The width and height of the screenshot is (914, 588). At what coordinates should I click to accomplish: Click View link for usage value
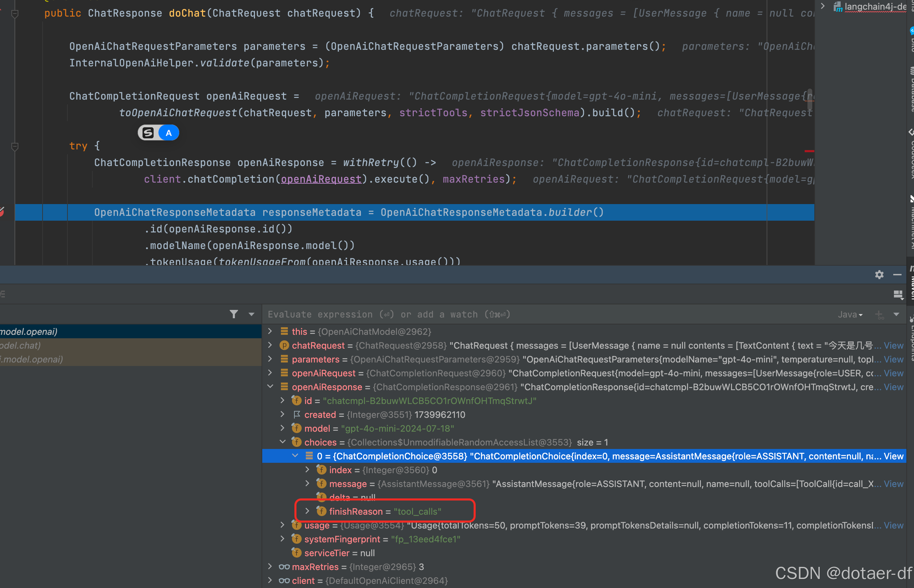pos(893,525)
